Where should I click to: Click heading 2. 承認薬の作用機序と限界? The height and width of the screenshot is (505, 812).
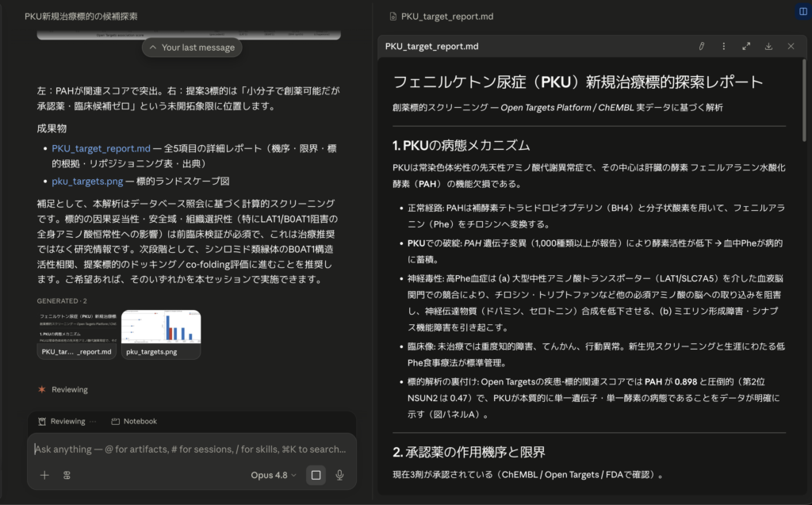tap(469, 452)
